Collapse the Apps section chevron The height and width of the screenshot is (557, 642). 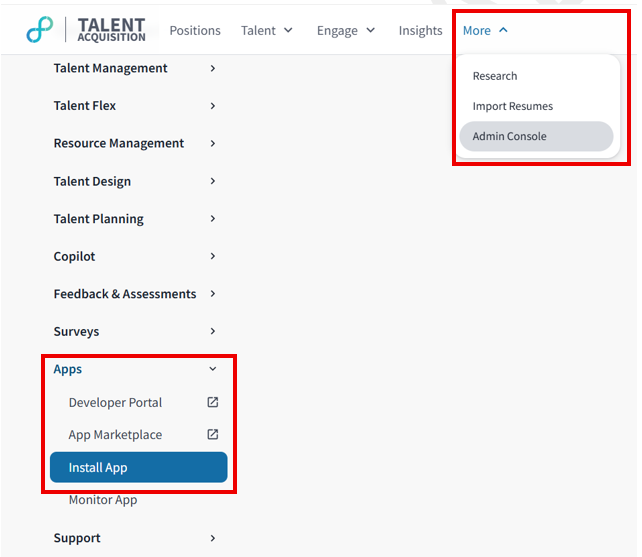213,369
